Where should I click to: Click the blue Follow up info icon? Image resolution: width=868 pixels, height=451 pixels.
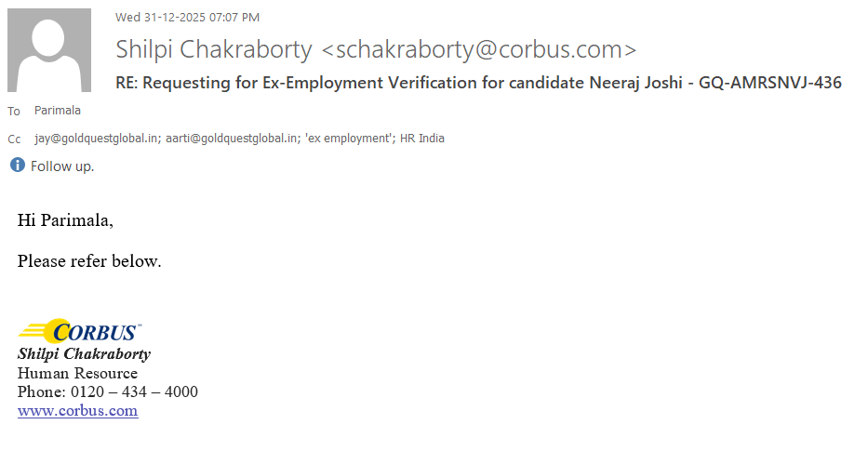pyautogui.click(x=18, y=166)
